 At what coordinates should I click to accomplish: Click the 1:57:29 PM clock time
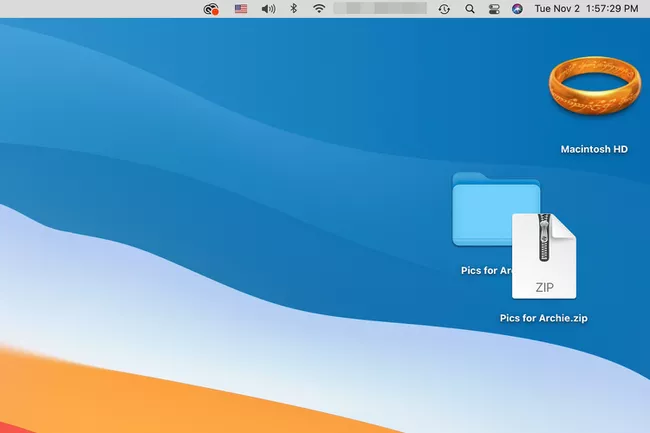[613, 8]
